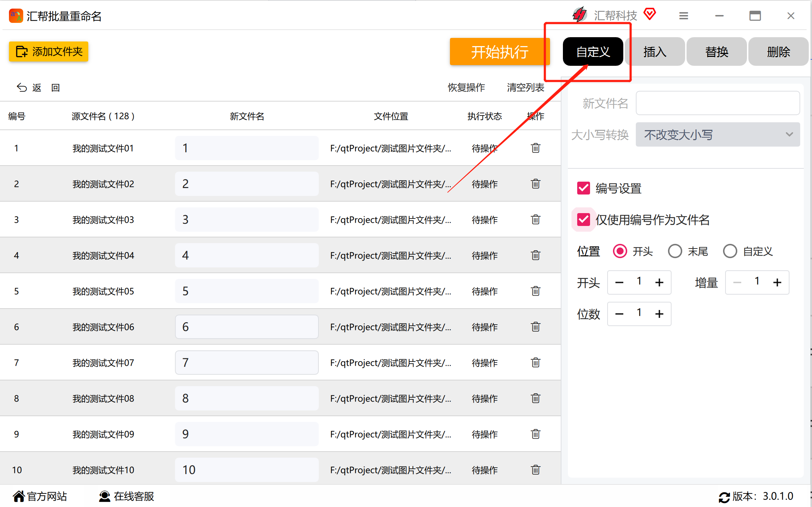The image size is (812, 507).
Task: Remove row 7 with trash icon
Action: (x=535, y=363)
